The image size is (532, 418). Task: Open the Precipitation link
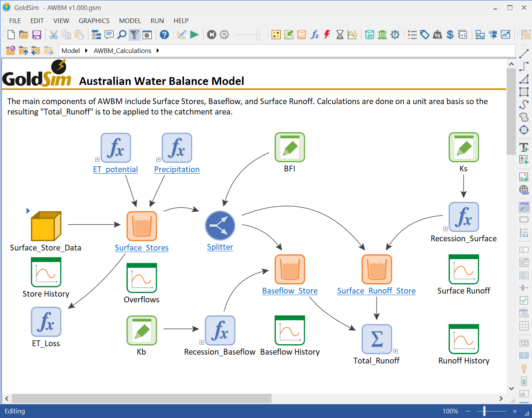tap(177, 169)
